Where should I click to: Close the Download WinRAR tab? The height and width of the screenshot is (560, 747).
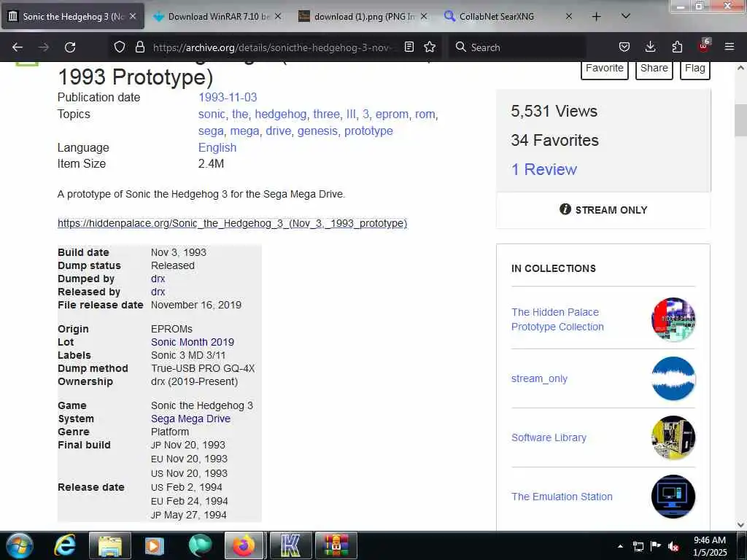coord(278,16)
